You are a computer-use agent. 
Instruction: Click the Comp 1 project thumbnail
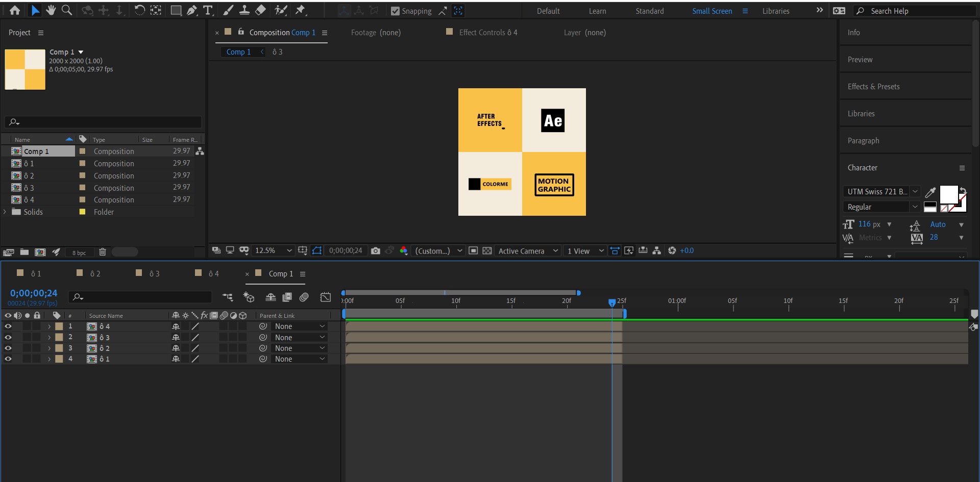point(25,69)
